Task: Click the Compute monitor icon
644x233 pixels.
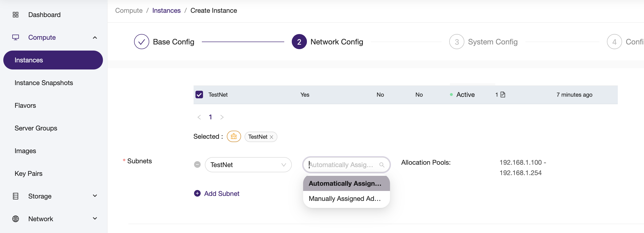Action: point(16,37)
